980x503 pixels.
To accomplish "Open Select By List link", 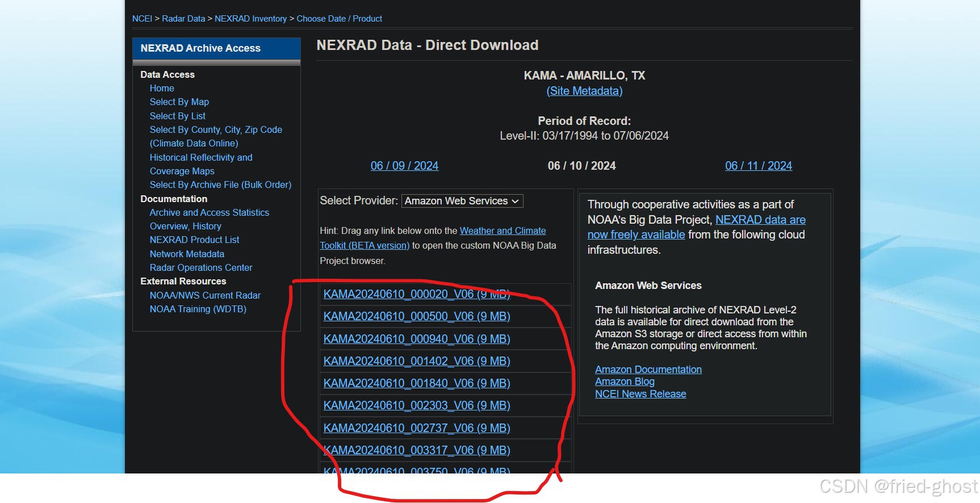I will click(178, 116).
